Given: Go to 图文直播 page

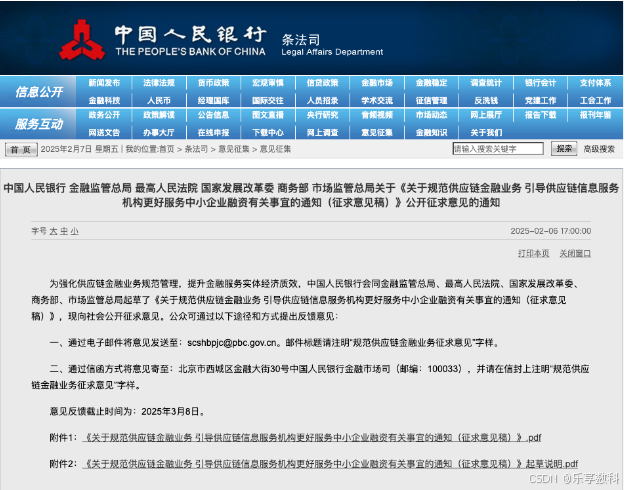Looking at the screenshot, I should click(x=268, y=115).
